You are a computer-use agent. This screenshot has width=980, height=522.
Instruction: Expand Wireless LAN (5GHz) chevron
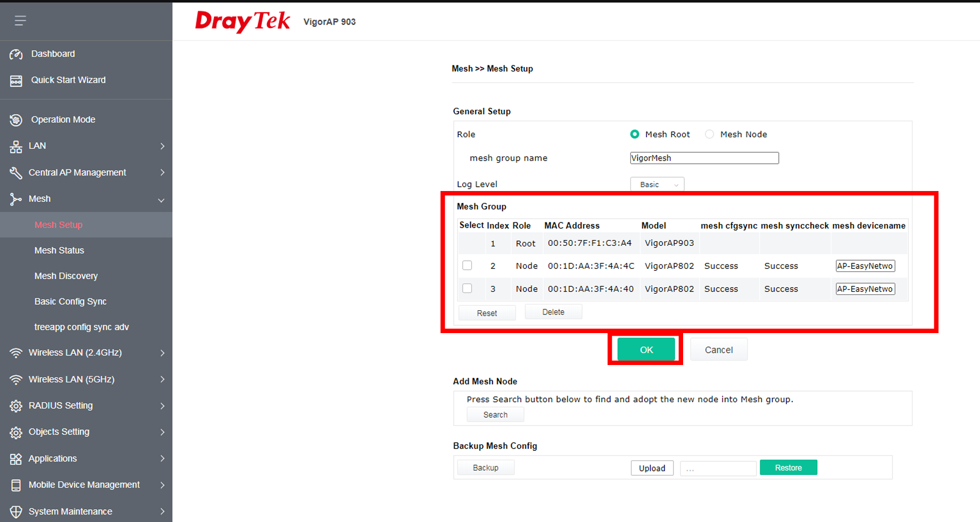tap(162, 379)
